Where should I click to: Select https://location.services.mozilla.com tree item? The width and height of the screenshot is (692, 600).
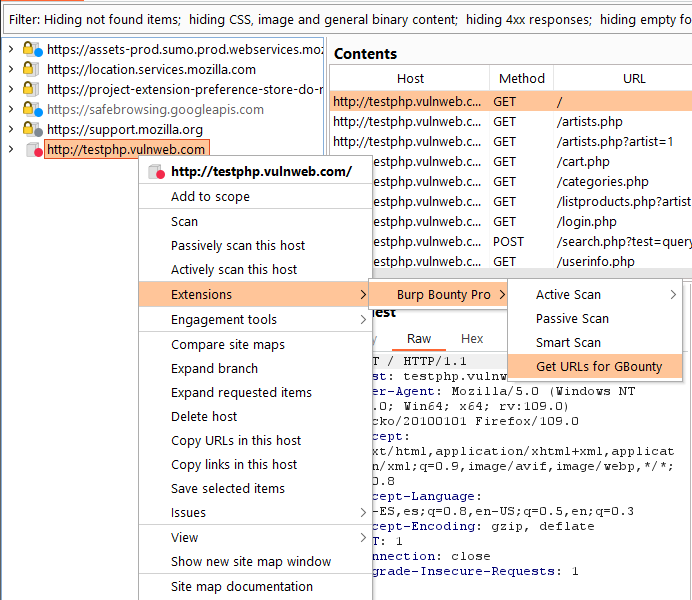click(x=151, y=69)
